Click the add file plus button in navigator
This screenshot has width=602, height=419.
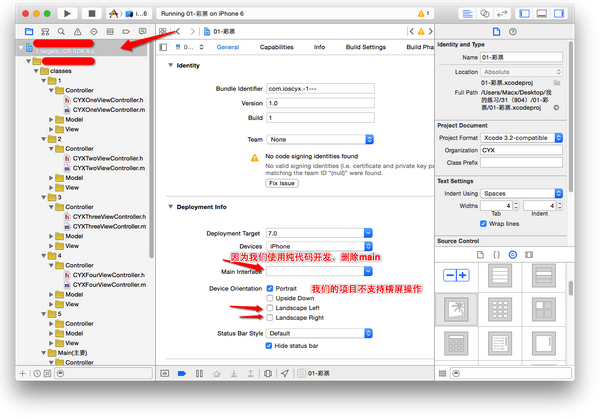point(22,373)
